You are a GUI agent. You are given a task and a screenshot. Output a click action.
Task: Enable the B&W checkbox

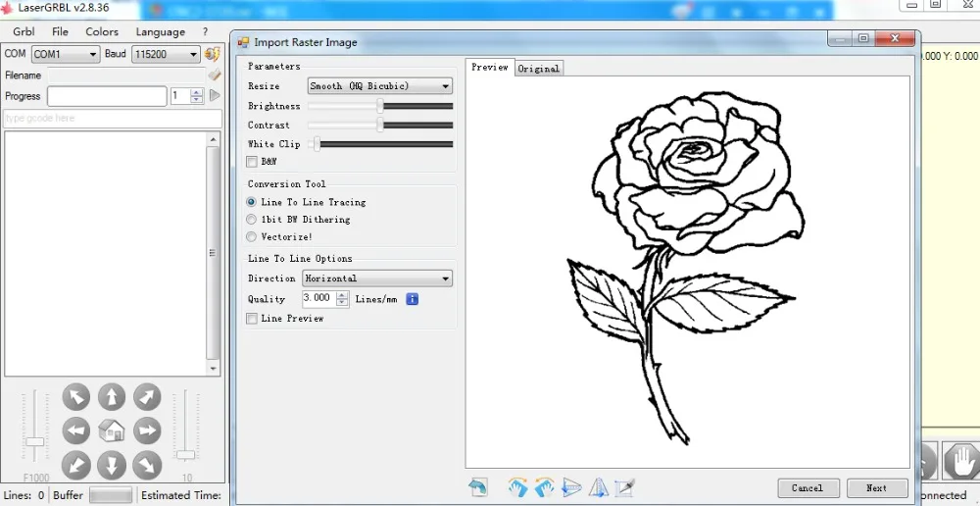pos(252,162)
